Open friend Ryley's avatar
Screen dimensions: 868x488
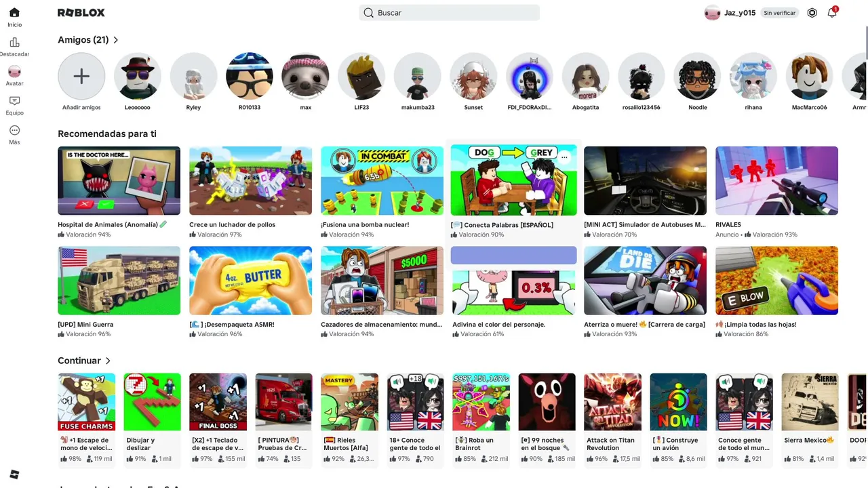[193, 76]
